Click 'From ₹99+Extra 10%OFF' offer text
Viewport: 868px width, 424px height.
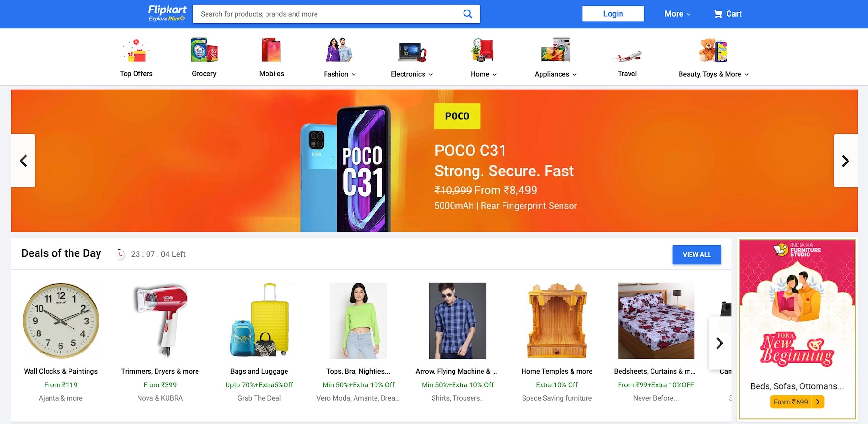pos(656,385)
